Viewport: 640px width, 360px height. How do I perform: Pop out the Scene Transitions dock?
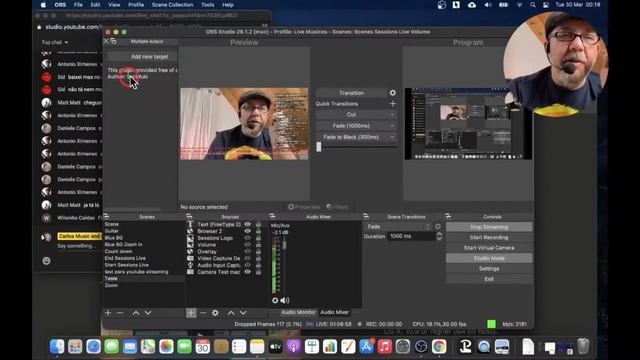tap(366, 216)
